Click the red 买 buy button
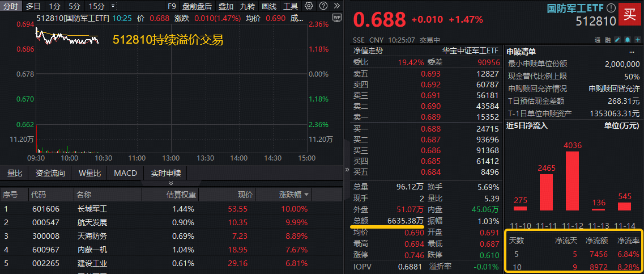 coord(629,15)
